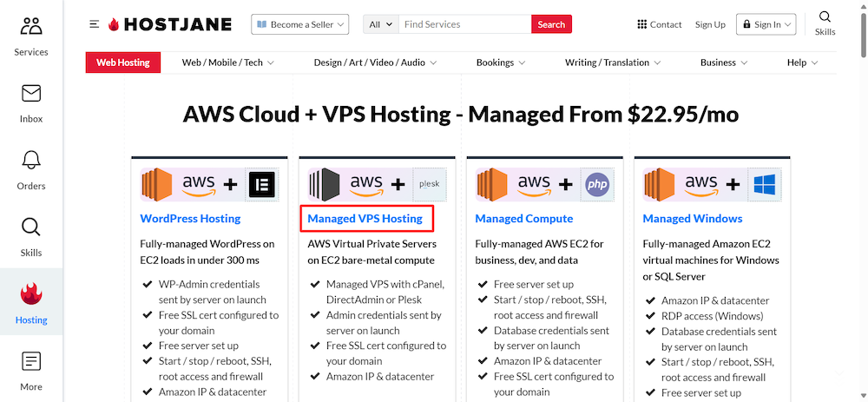This screenshot has width=868, height=402.
Task: Open the Managed Compute link
Action: pos(524,219)
